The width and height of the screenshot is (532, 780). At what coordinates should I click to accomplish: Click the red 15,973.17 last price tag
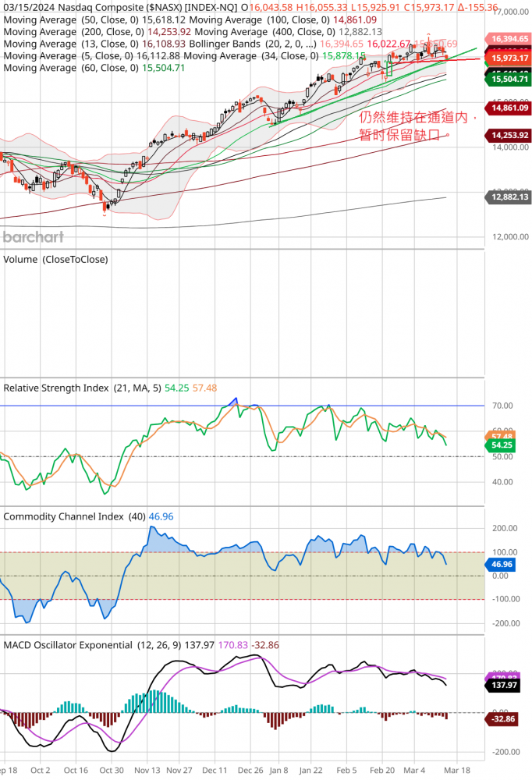(x=509, y=58)
